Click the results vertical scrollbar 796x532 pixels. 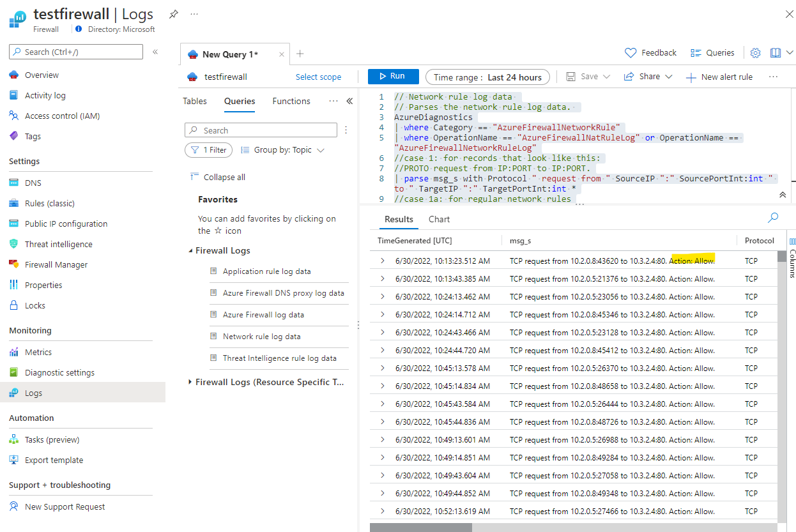[x=782, y=256]
